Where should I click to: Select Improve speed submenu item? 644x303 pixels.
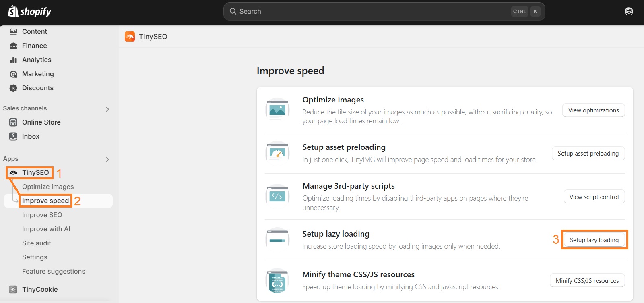click(x=45, y=201)
